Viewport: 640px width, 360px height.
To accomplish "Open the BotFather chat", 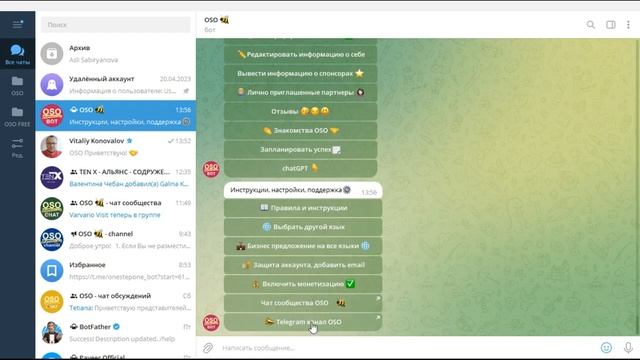I will pyautogui.click(x=116, y=333).
